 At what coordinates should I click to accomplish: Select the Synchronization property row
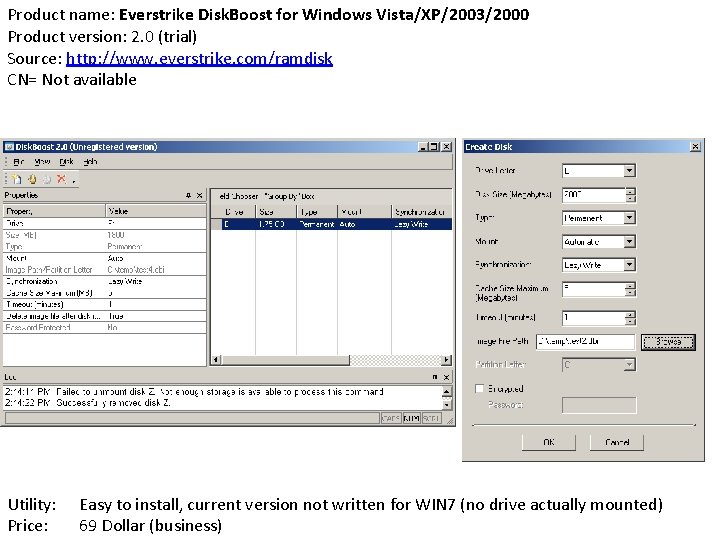pos(105,281)
